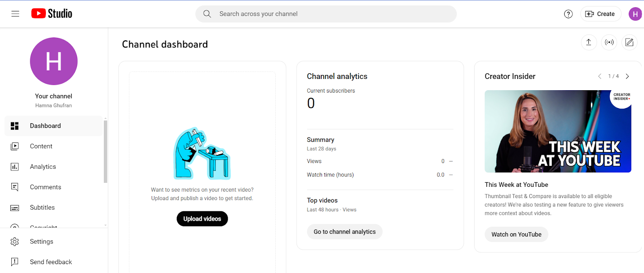Open the Help question mark icon

[x=568, y=14]
